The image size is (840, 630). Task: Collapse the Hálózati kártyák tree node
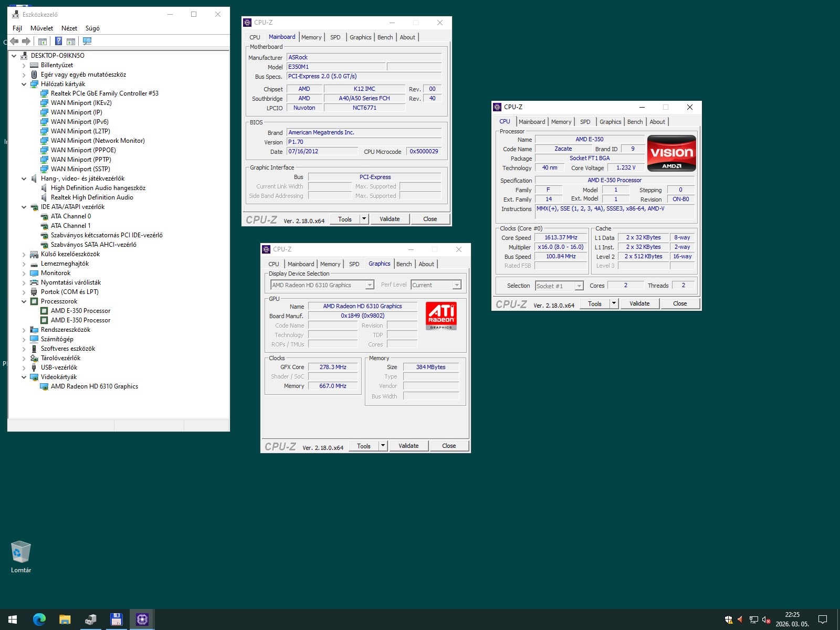tap(24, 84)
